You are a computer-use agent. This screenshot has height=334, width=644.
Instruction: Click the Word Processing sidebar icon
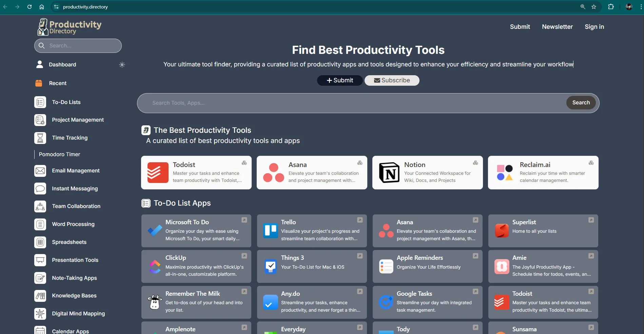[40, 224]
